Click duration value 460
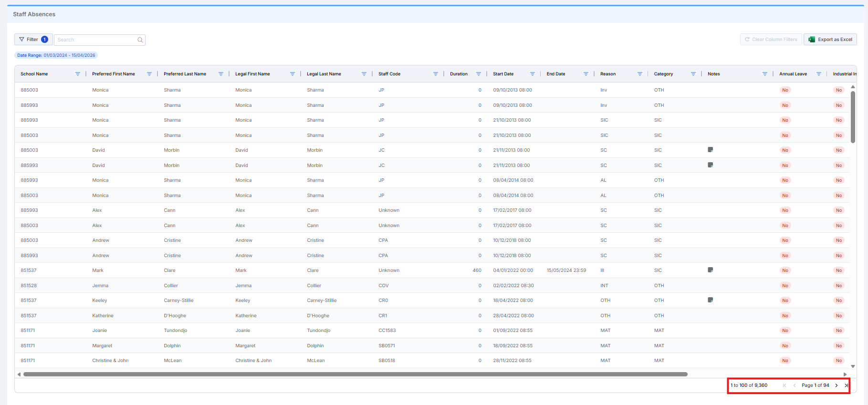The width and height of the screenshot is (868, 405). tap(477, 270)
